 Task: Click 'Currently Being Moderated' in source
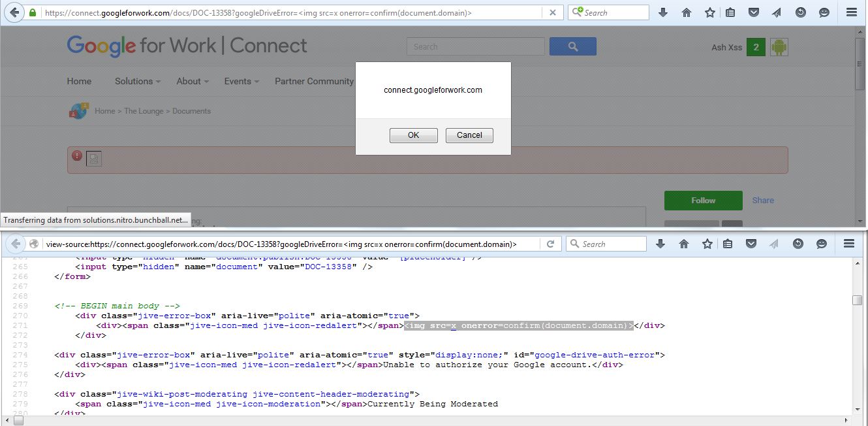point(433,404)
